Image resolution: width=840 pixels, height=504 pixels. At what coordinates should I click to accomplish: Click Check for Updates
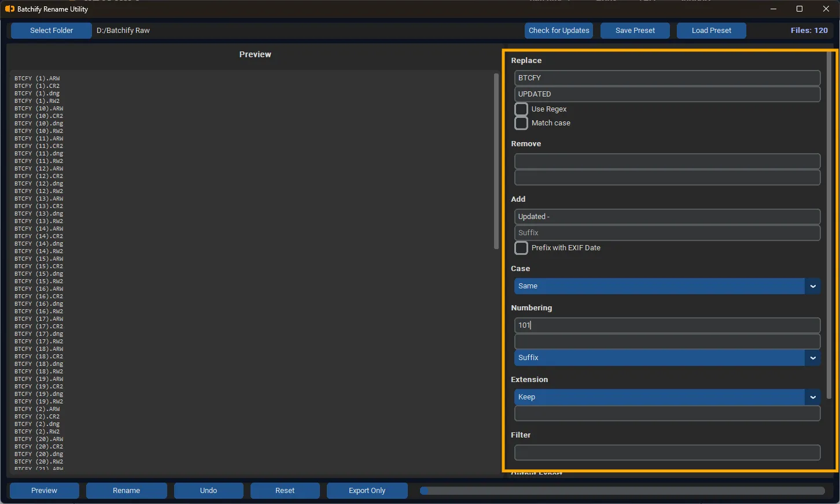pyautogui.click(x=558, y=30)
